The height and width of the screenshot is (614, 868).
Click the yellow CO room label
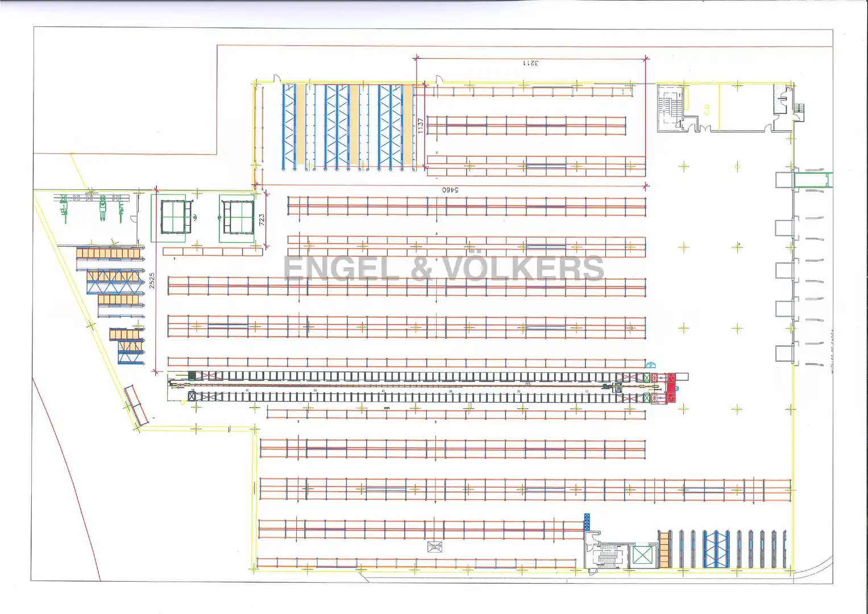[x=707, y=109]
